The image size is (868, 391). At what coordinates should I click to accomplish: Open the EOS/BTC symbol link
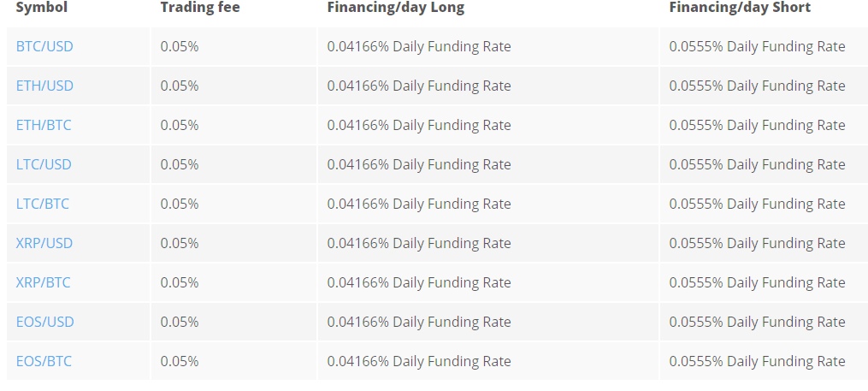[x=44, y=361]
